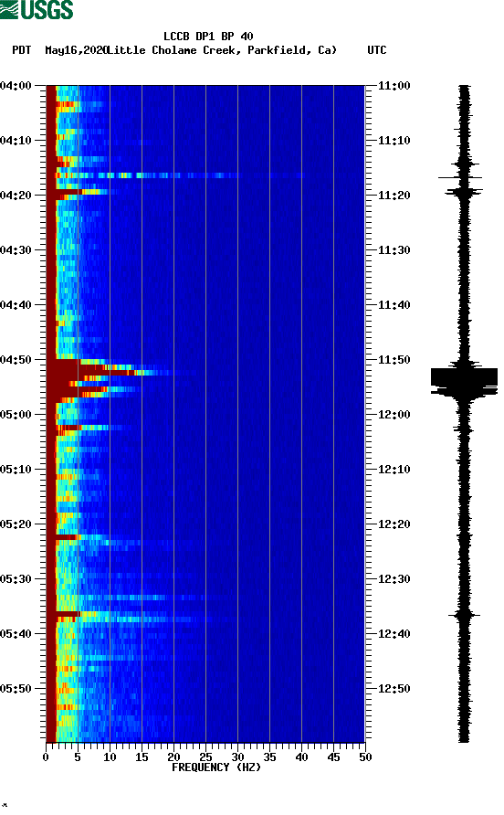The height and width of the screenshot is (815, 504).
Task: Click the large seismogram burst near 11:53 UTC
Action: pos(464,380)
